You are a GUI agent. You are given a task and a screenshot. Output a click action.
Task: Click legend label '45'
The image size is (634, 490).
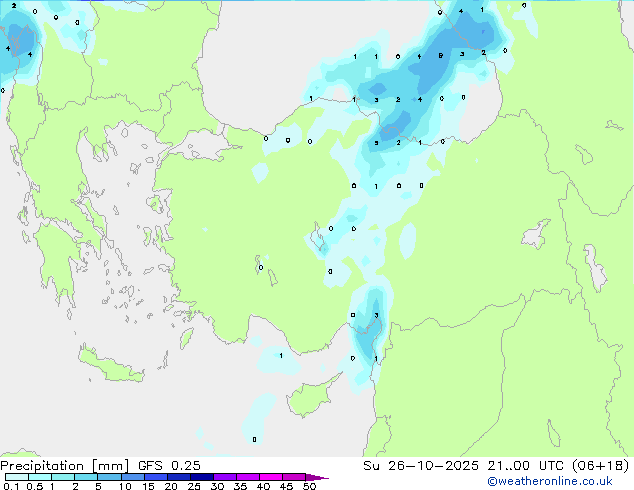tap(286, 486)
